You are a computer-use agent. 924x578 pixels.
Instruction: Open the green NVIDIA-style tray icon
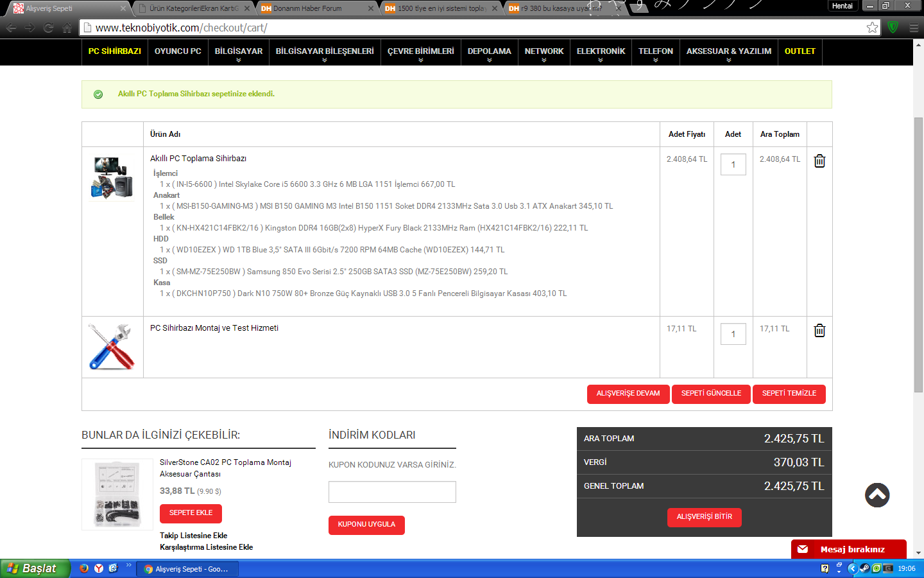pos(877,568)
